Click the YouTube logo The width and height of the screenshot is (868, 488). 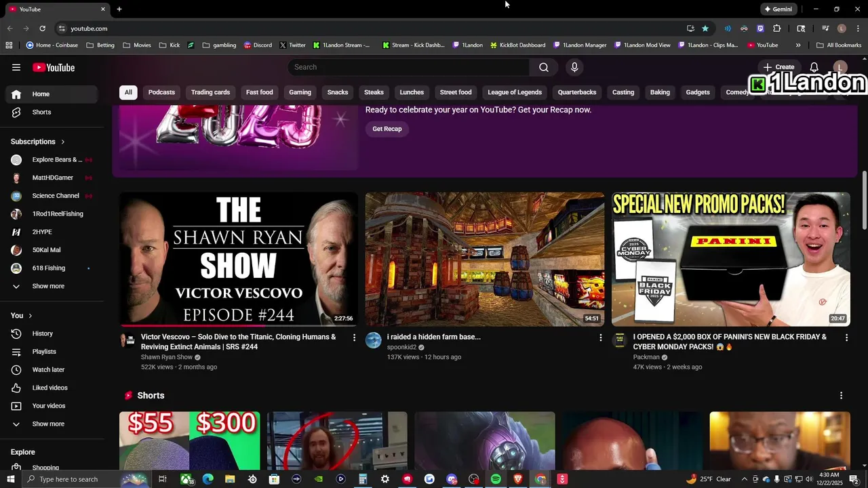(54, 67)
